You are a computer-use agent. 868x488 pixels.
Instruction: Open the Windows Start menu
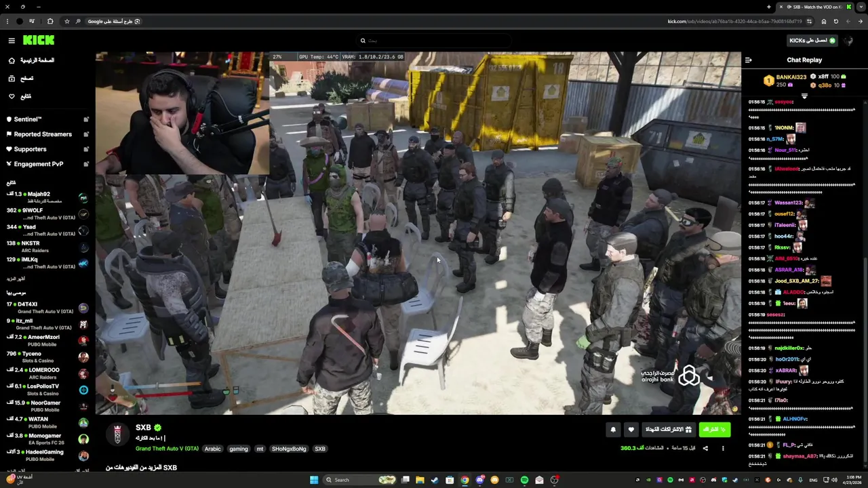314,480
